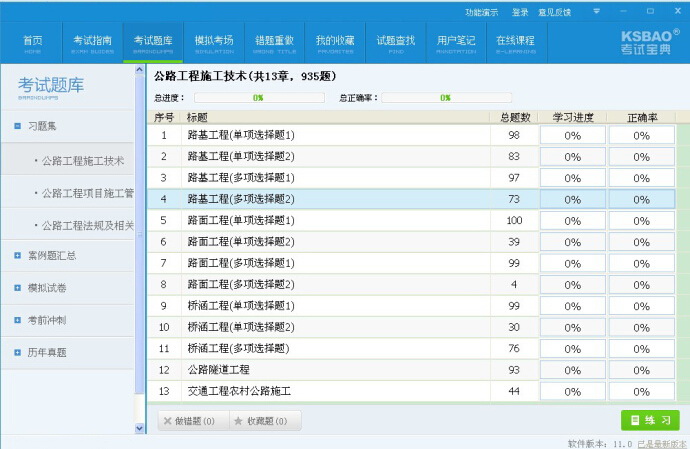690x449 pixels.
Task: Open the 在线课程 tab
Action: [516, 43]
